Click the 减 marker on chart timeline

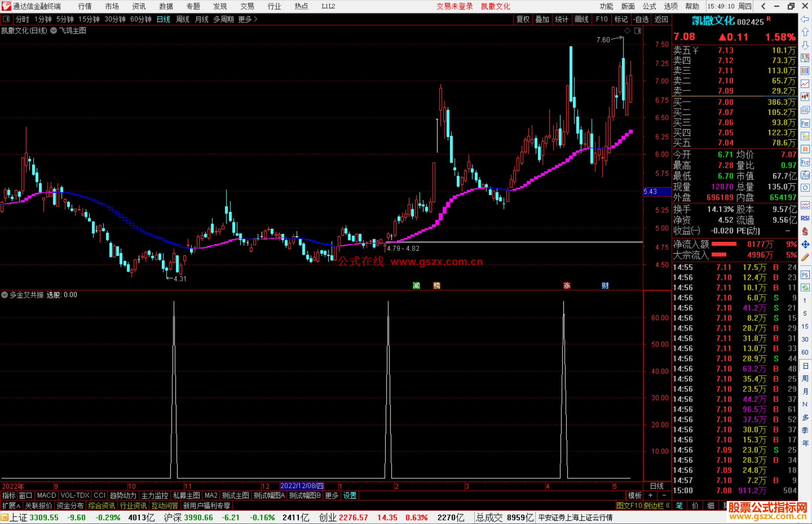click(x=416, y=285)
